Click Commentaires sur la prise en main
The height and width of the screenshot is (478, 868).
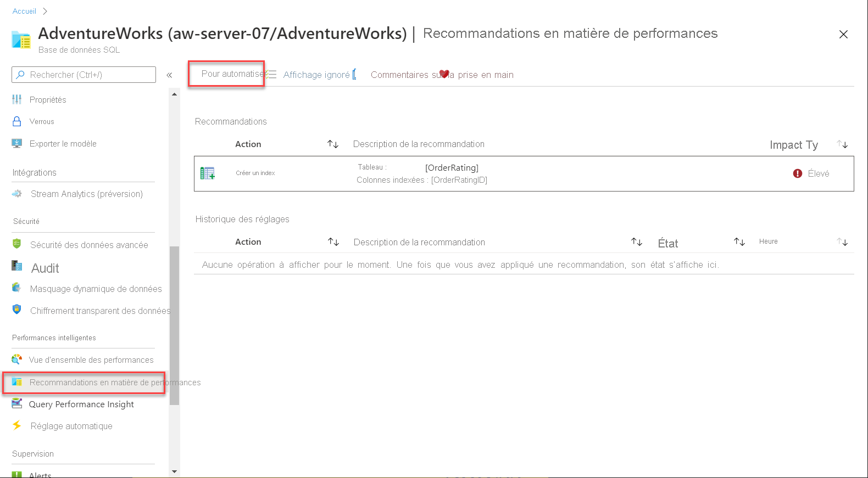[442, 75]
